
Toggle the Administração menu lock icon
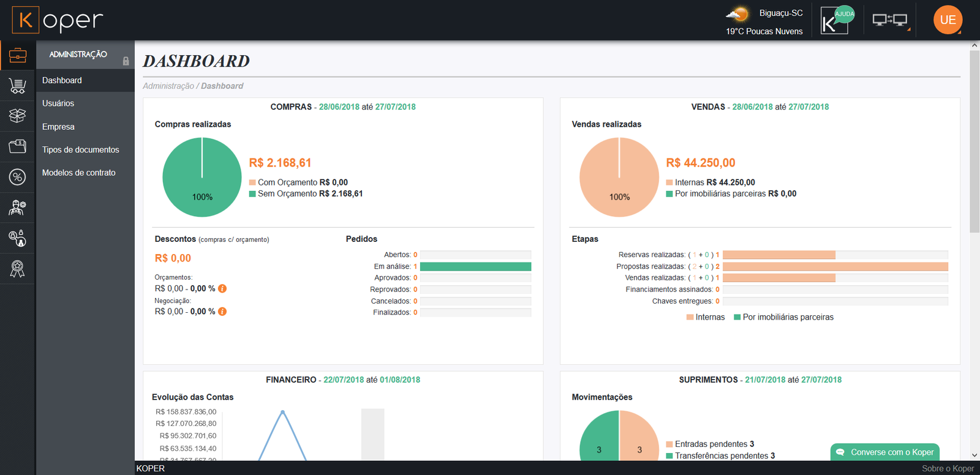tap(126, 61)
